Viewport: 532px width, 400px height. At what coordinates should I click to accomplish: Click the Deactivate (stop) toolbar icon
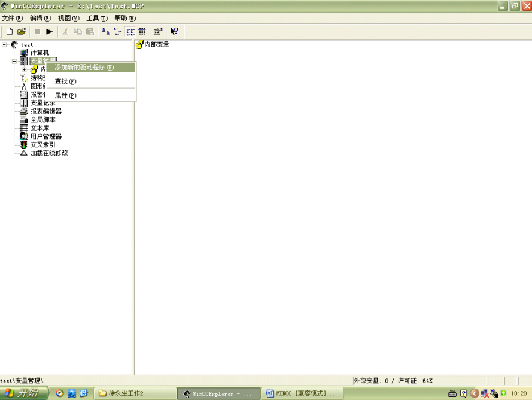[x=37, y=32]
